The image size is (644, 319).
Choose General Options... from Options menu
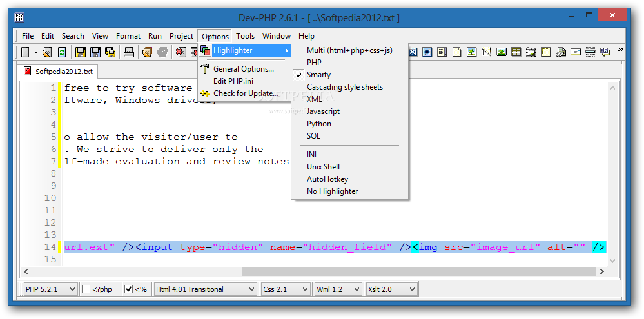[x=245, y=69]
